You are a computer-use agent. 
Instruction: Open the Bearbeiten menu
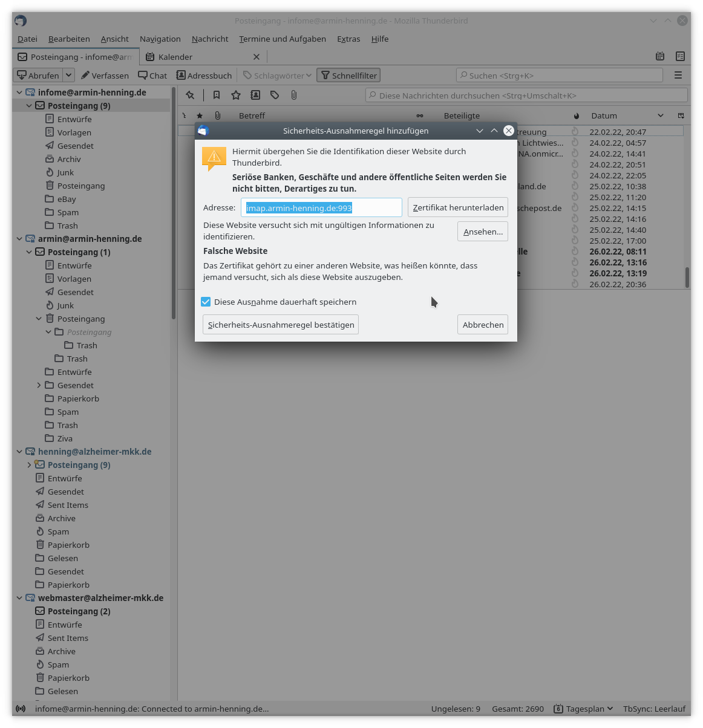click(x=69, y=39)
